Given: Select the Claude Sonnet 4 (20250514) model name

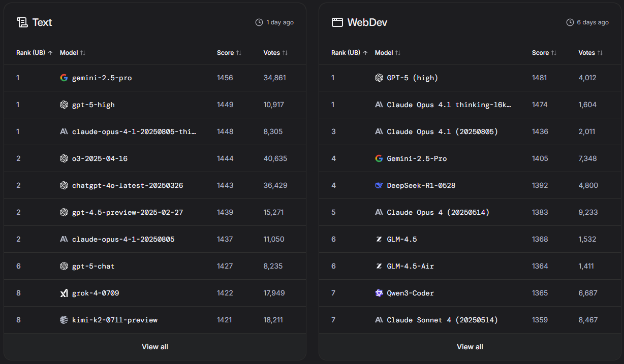Looking at the screenshot, I should (443, 320).
